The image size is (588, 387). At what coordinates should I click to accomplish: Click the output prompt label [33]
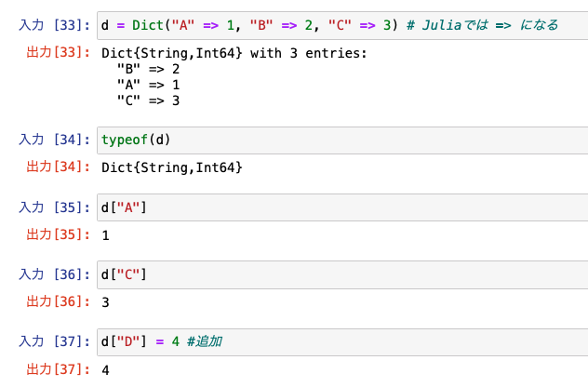tap(59, 52)
